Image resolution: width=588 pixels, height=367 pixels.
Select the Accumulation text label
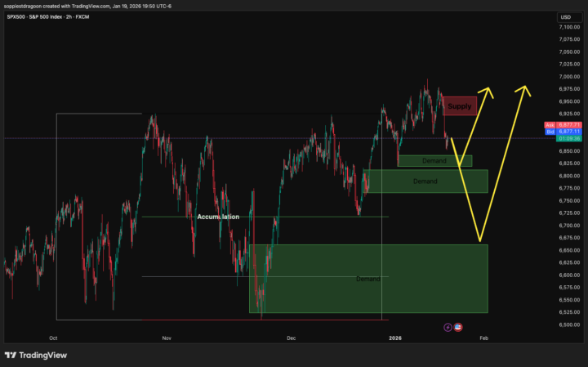(x=218, y=217)
